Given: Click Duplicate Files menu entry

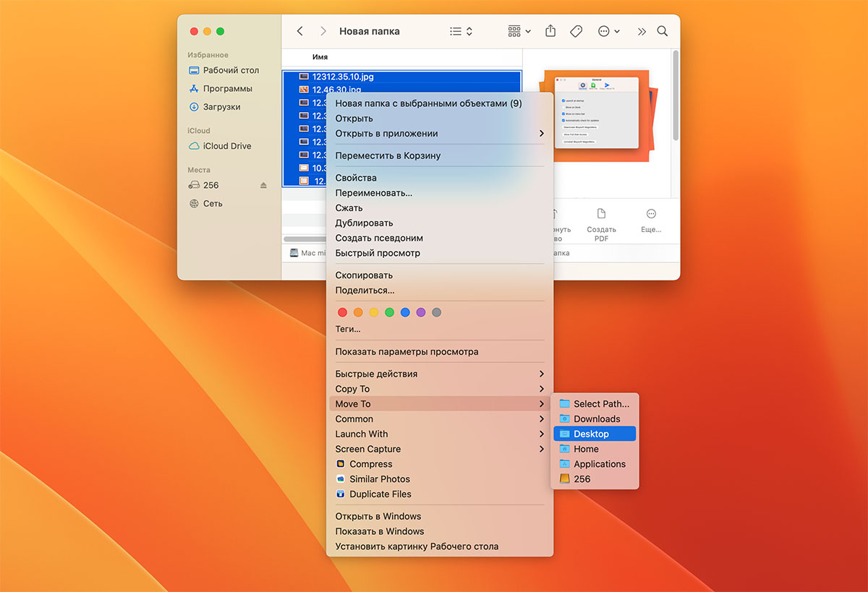Looking at the screenshot, I should [x=380, y=494].
